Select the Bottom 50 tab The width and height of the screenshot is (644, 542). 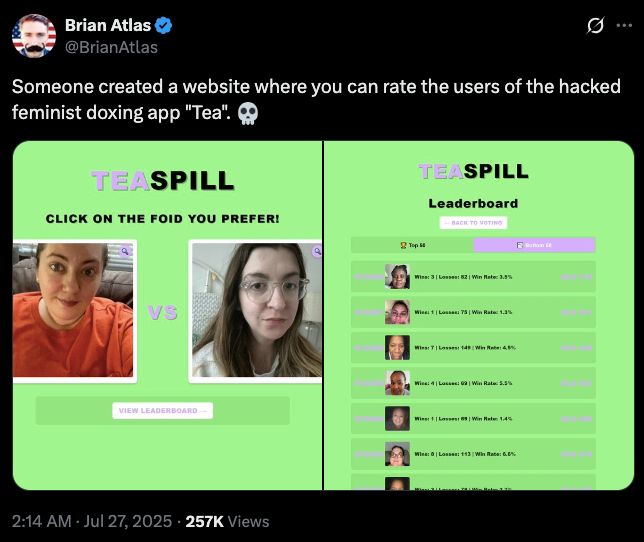tap(534, 245)
